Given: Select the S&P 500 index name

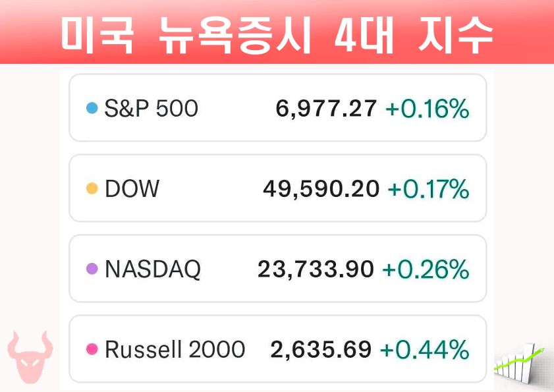Looking at the screenshot, I should tap(151, 108).
